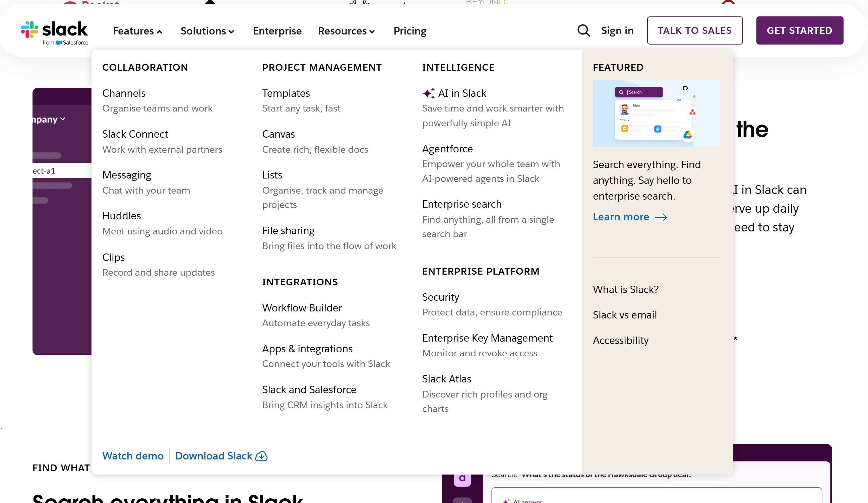868x503 pixels.
Task: Select Clips feature
Action: click(114, 258)
